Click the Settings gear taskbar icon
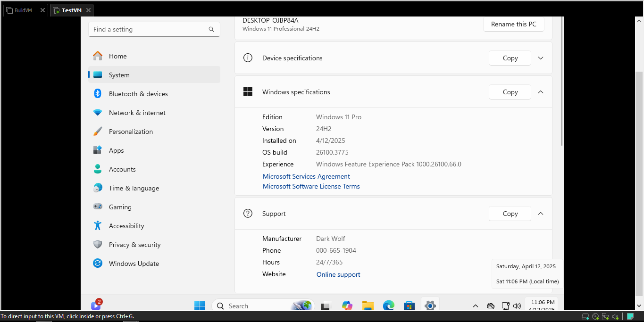This screenshot has width=644, height=322. pyautogui.click(x=430, y=305)
